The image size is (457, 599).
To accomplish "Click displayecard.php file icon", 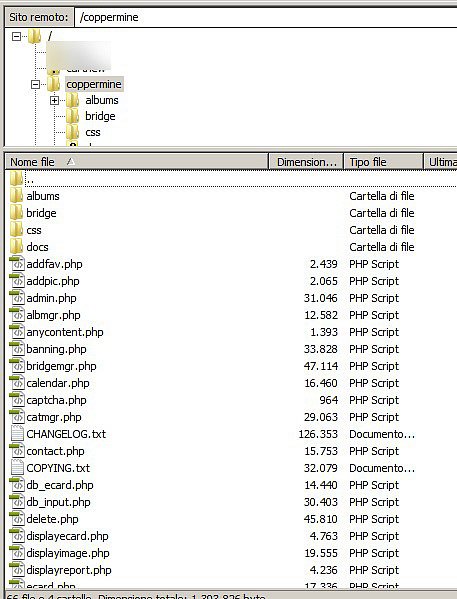I will (x=17, y=536).
